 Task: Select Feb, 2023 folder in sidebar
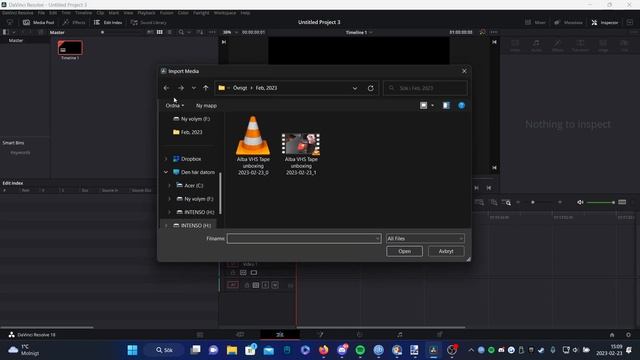pos(188,132)
